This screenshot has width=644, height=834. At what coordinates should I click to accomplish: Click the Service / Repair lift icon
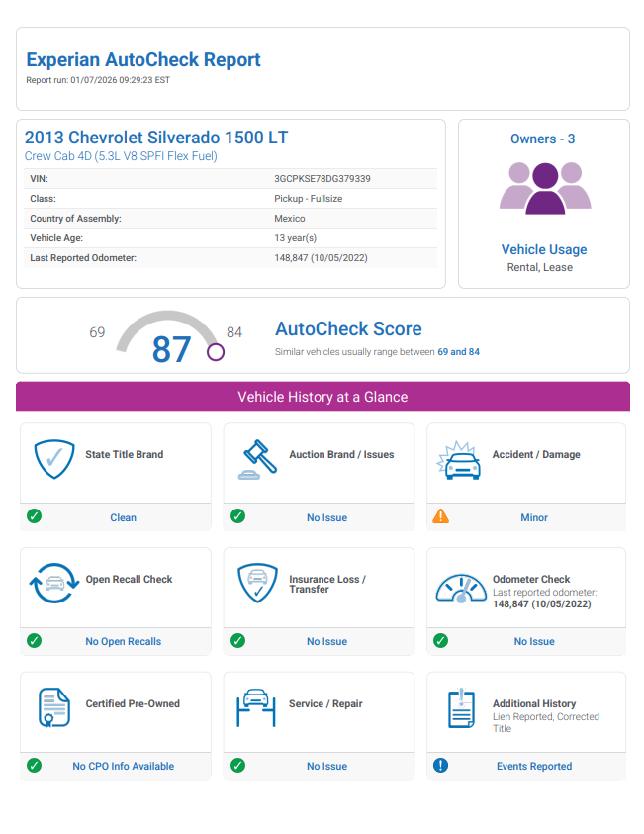(257, 708)
